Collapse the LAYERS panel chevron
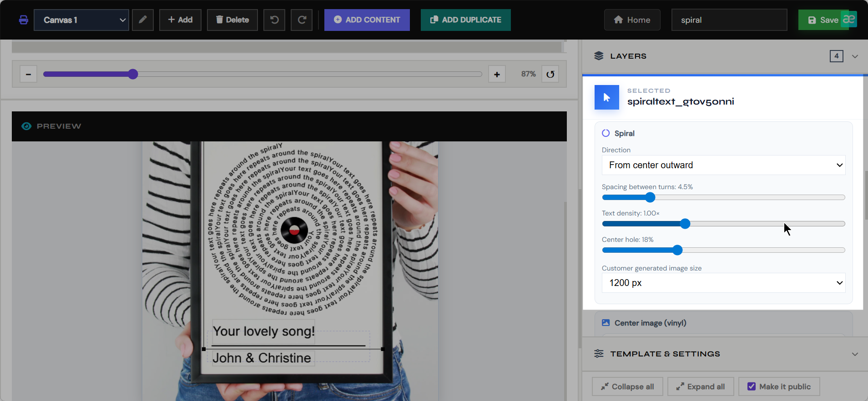This screenshot has width=868, height=401. (855, 56)
